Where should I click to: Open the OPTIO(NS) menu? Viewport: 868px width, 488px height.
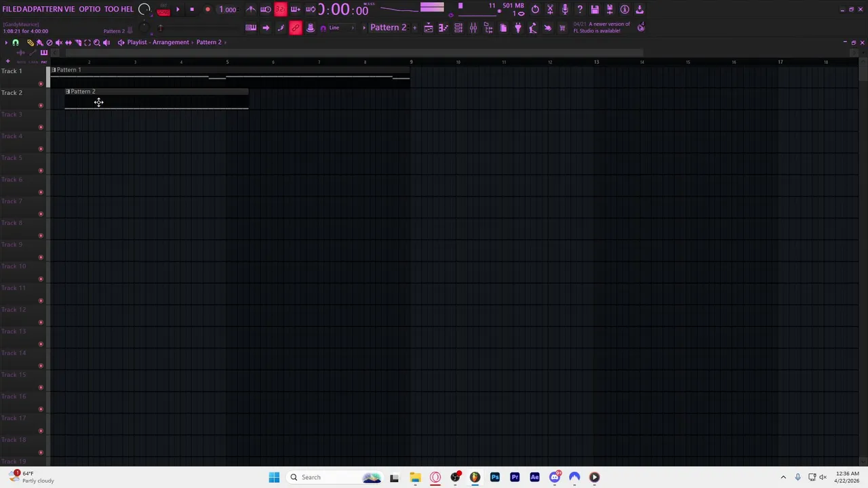coord(90,9)
